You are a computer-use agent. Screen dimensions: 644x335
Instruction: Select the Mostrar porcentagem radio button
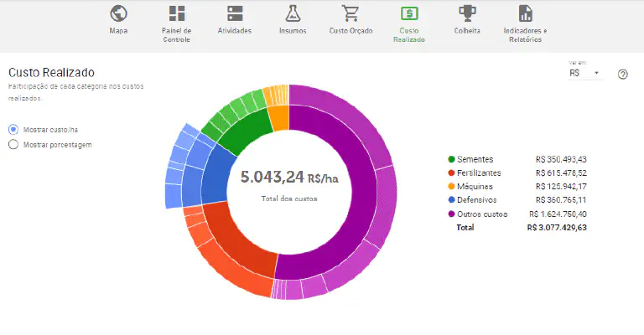coord(13,144)
